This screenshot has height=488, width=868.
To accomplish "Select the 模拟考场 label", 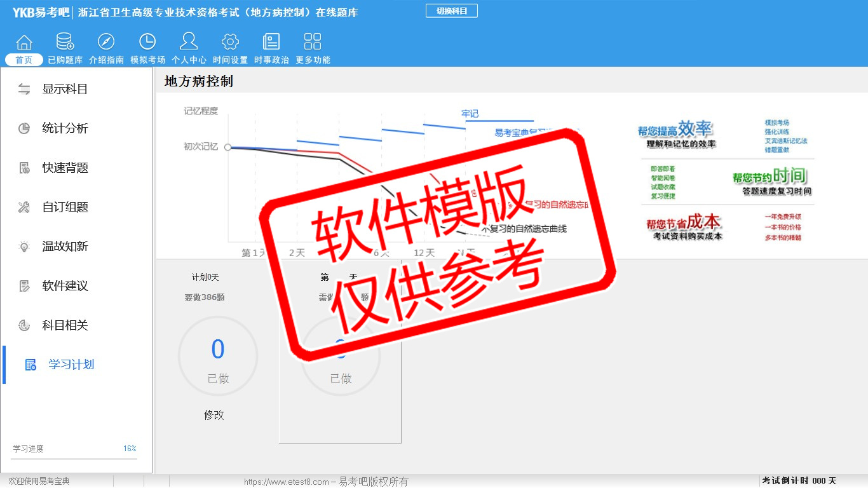I will click(147, 60).
